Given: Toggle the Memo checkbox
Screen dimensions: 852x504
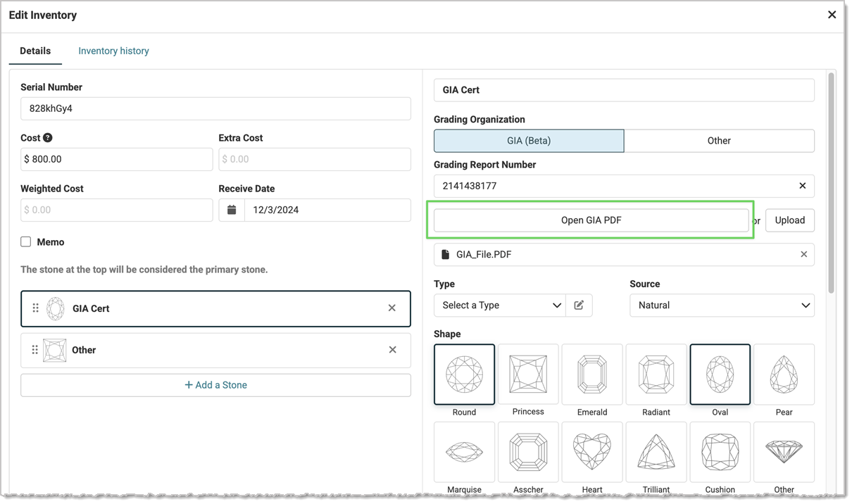Looking at the screenshot, I should [x=26, y=241].
